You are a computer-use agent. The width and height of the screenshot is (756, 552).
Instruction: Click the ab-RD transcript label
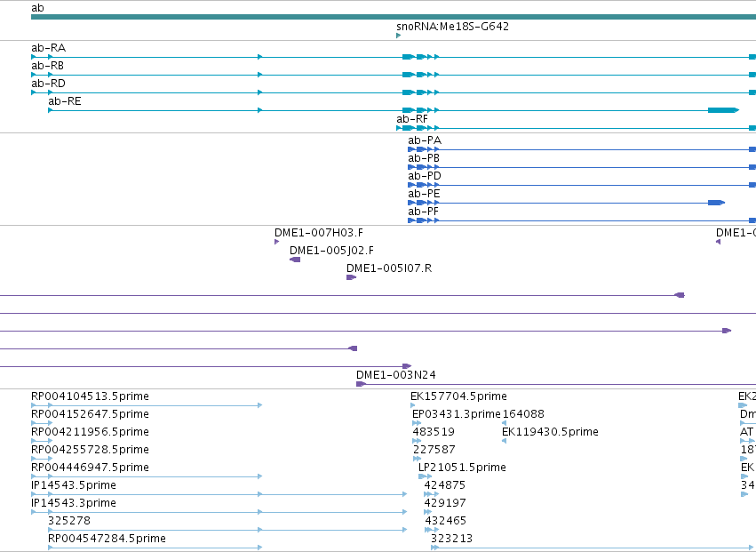point(48,84)
